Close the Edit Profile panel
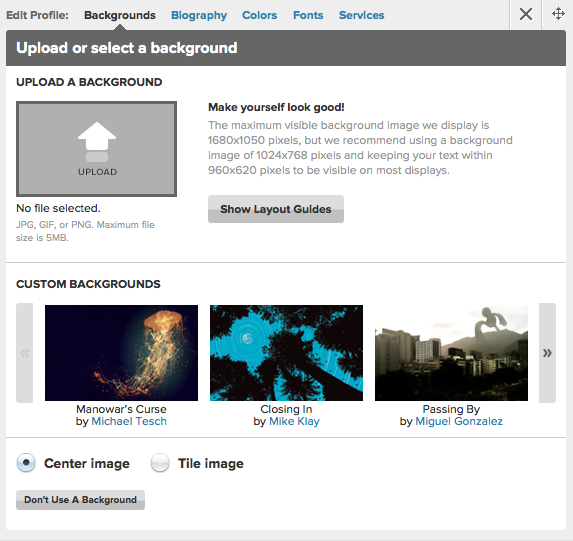573x541 pixels. click(x=526, y=15)
